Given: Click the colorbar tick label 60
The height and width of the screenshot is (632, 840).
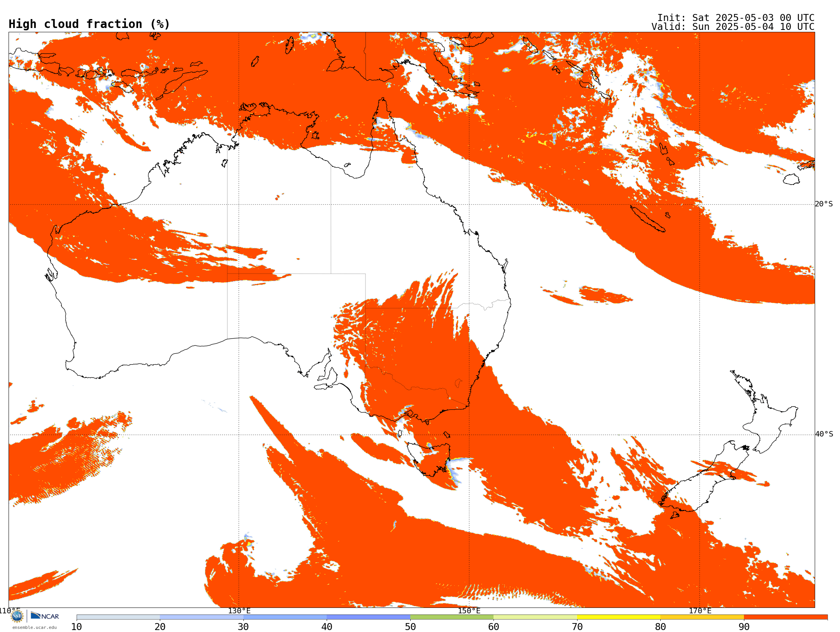Looking at the screenshot, I should (x=493, y=627).
